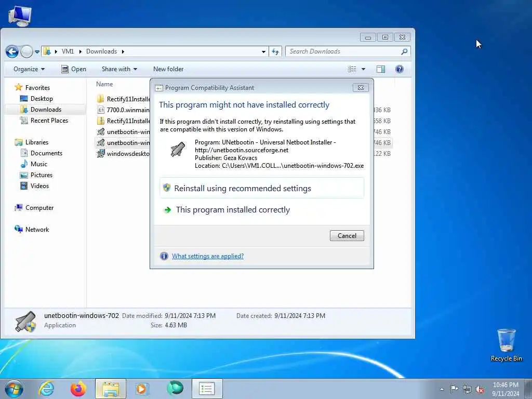Click into Search Downloads field
This screenshot has width=532, height=399.
(x=343, y=51)
